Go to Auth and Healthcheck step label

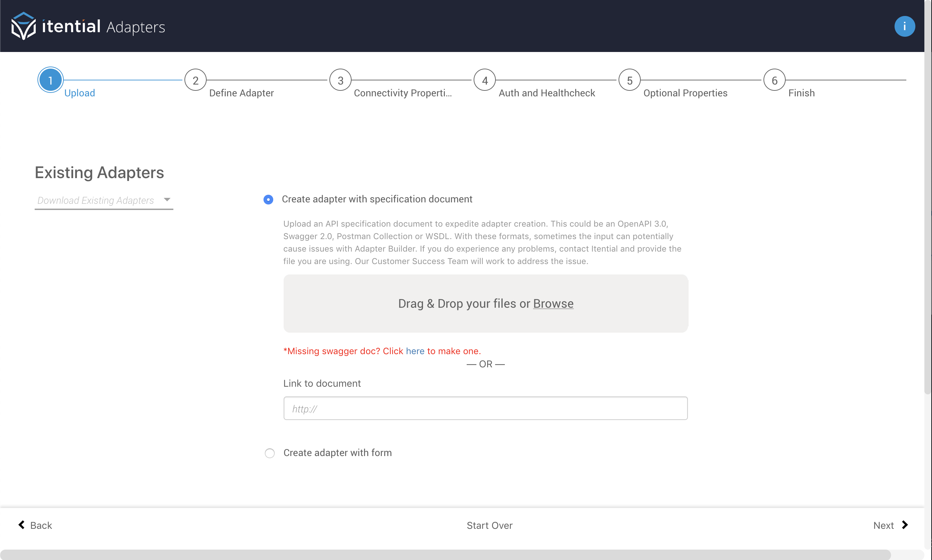click(x=546, y=93)
